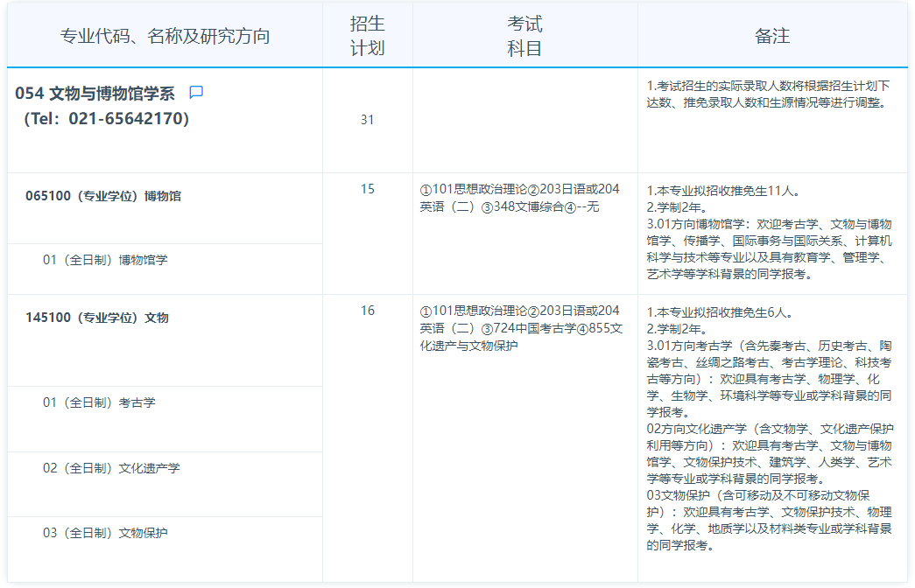
Task: Select the 054 文物与博物馆学系 department title
Action: 95,94
